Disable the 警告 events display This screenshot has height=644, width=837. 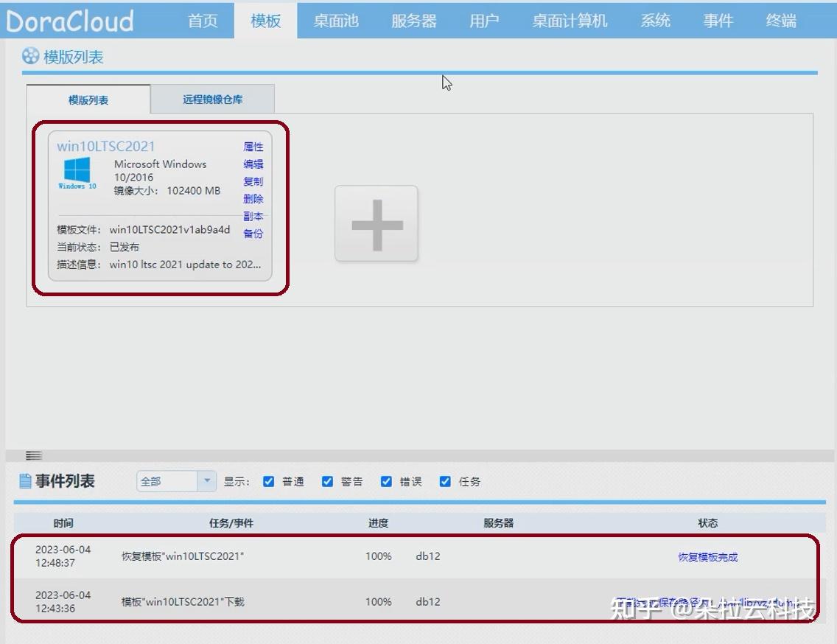(x=327, y=481)
